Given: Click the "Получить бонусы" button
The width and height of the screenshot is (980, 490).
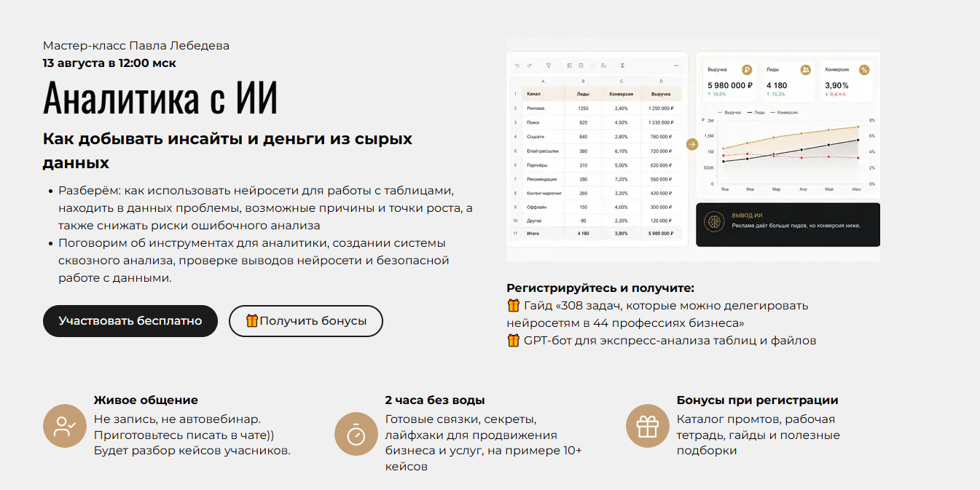Looking at the screenshot, I should (x=306, y=321).
